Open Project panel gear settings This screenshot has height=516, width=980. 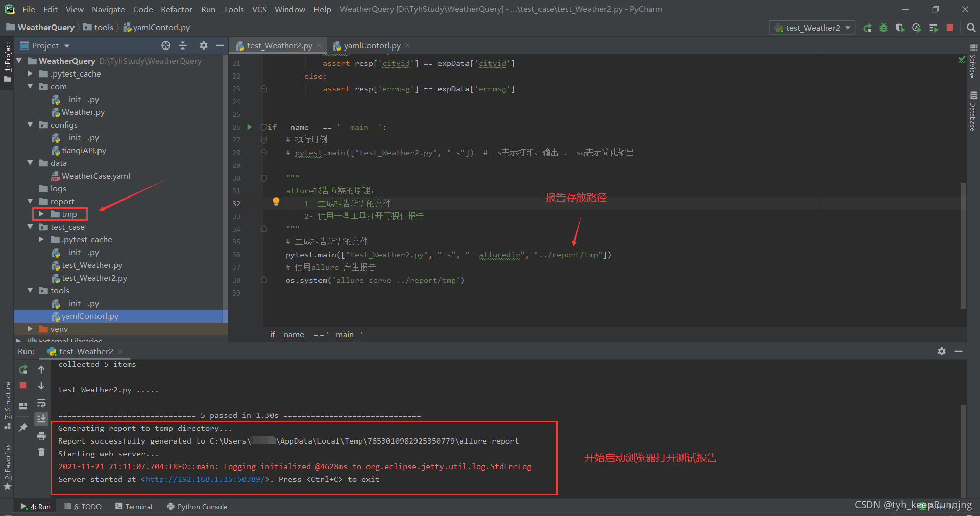[204, 45]
